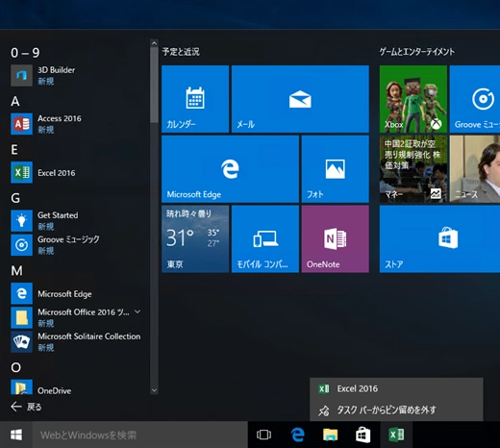500x448 pixels.
Task: Click the 予定と近況 group title
Action: (181, 52)
